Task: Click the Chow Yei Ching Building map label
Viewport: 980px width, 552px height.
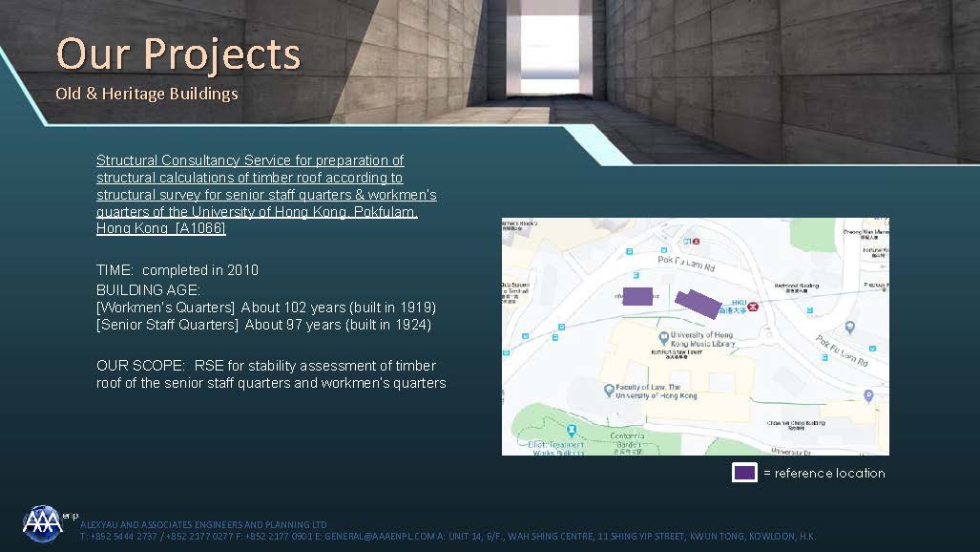Action: point(796,423)
